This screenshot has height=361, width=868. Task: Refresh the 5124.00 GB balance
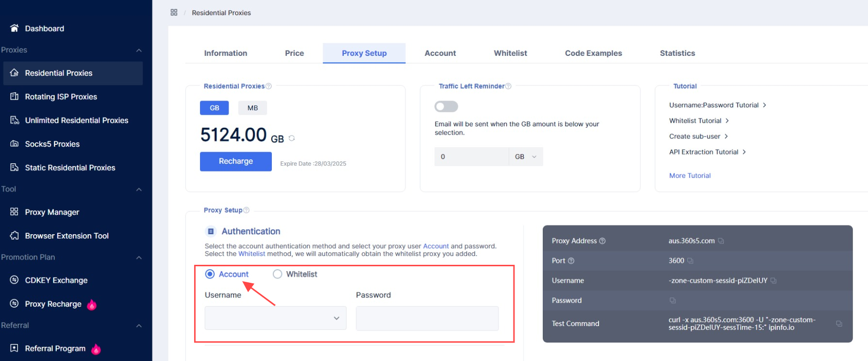coord(292,138)
